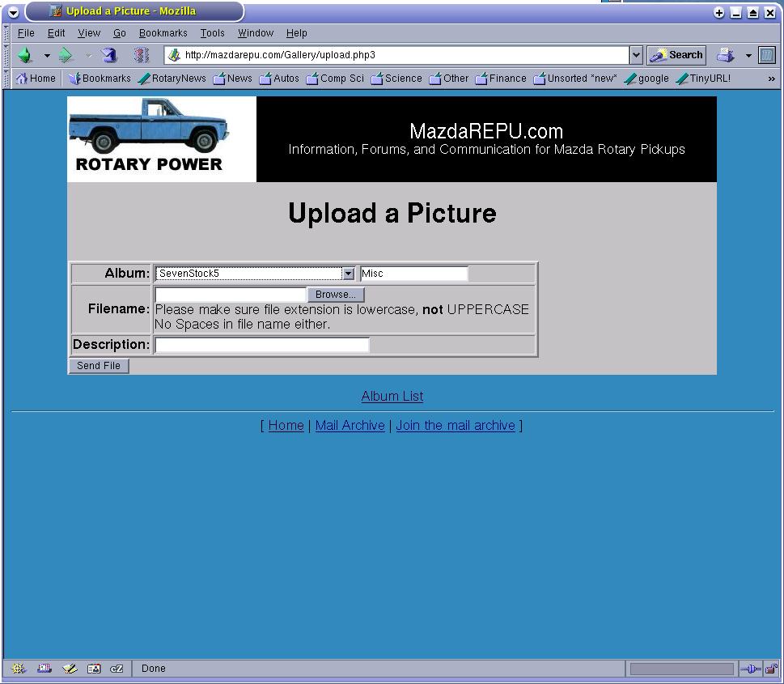Click the MazdaREPU.com banner heading
The width and height of the screenshot is (784, 684).
[486, 132]
